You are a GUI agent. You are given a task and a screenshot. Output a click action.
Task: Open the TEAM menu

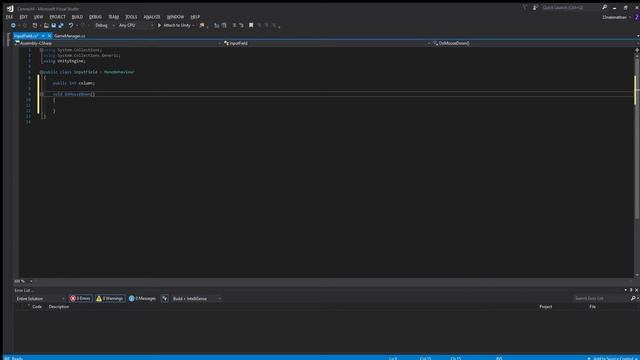[x=113, y=17]
